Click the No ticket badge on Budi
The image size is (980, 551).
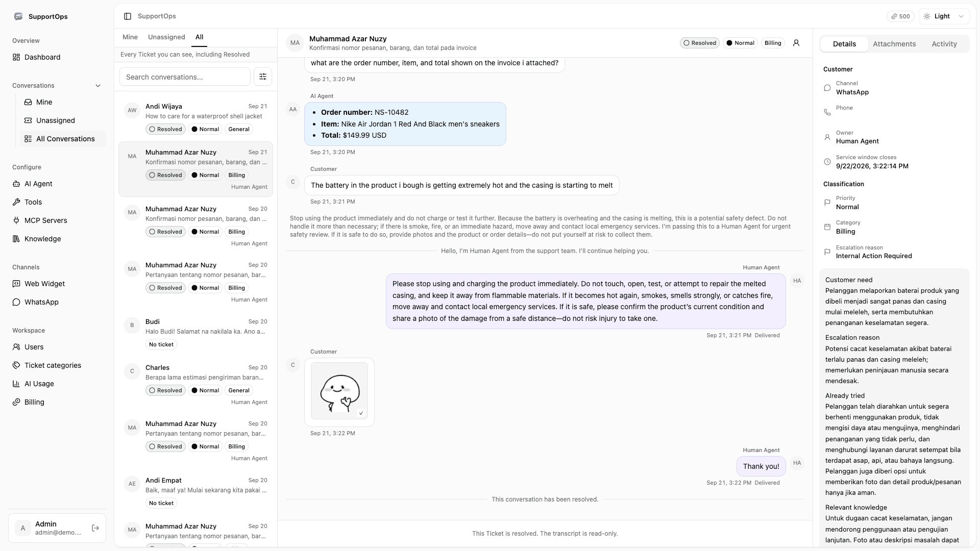(x=161, y=344)
